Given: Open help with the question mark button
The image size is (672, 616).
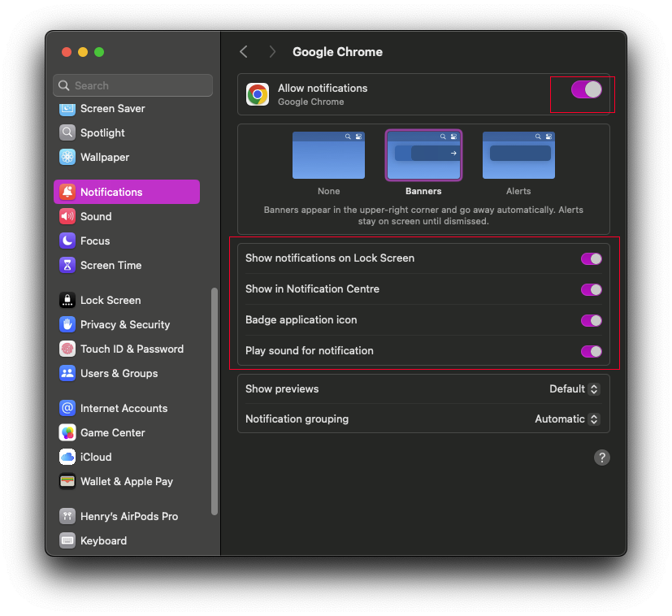Looking at the screenshot, I should [602, 458].
